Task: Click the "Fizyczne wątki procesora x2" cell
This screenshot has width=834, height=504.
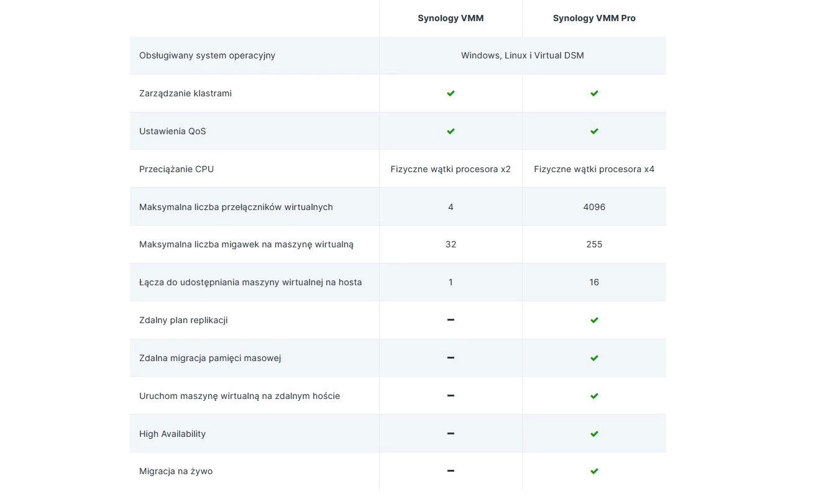Action: 451,169
